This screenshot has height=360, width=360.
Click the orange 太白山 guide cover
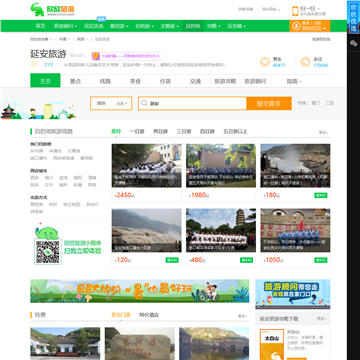tap(272, 345)
